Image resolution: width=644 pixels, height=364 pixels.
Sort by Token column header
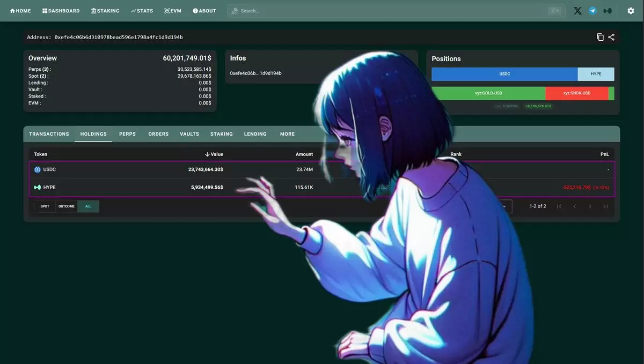point(40,154)
